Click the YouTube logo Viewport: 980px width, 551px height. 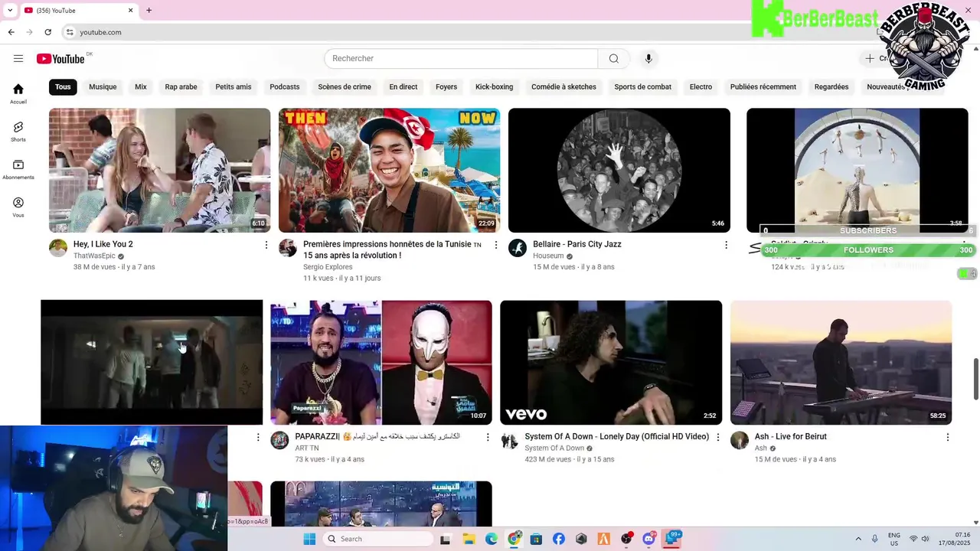(60, 59)
